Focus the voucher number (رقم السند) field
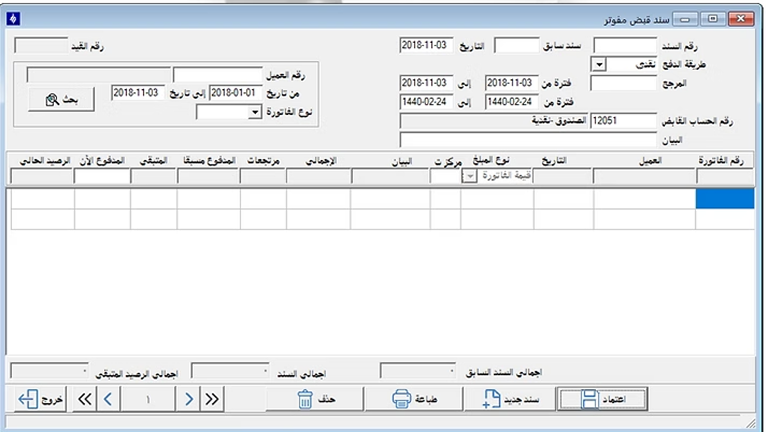The image size is (768, 432). (625, 46)
